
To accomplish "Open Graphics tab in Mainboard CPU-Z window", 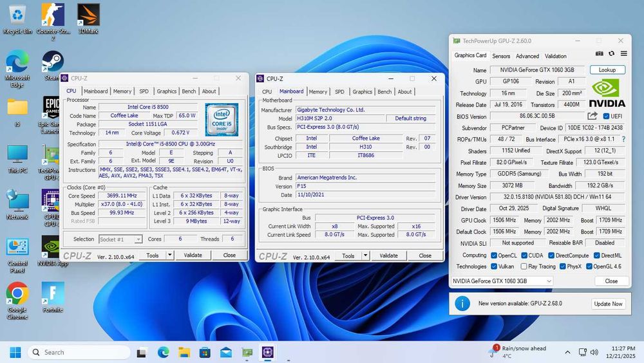I will tap(362, 91).
